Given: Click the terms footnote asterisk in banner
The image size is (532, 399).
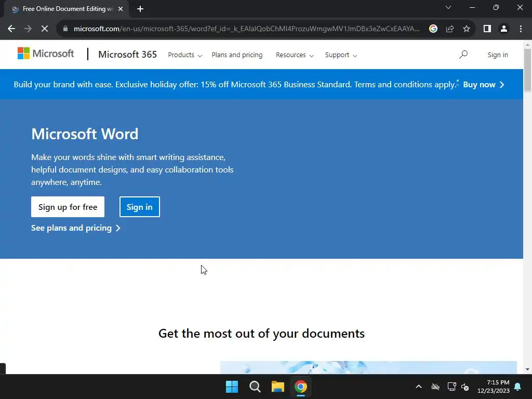Looking at the screenshot, I should pyautogui.click(x=457, y=82).
